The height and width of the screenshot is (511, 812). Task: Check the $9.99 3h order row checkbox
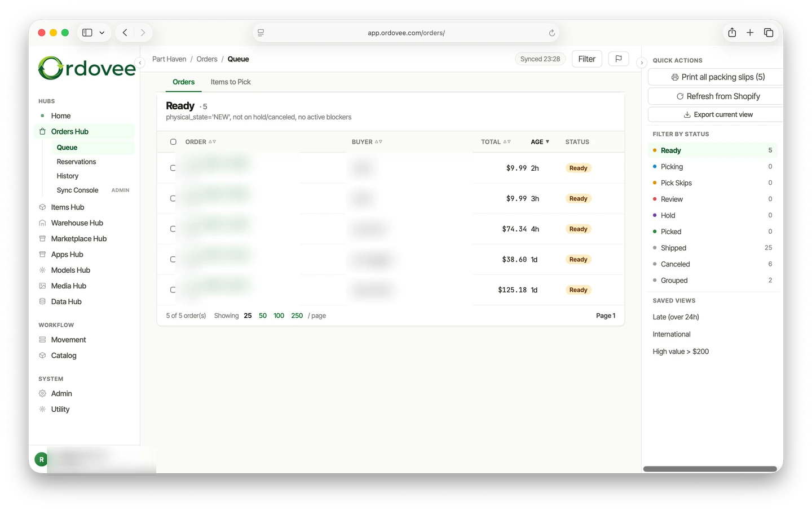(173, 198)
